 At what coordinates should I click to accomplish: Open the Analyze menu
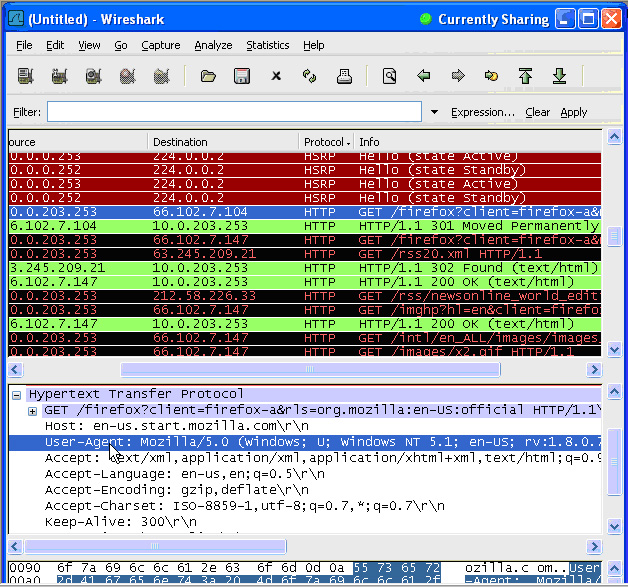click(x=213, y=45)
